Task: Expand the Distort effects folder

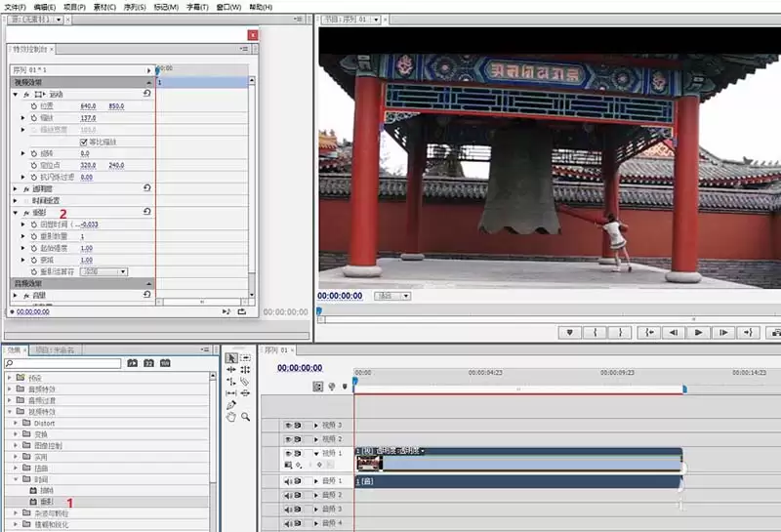Action: (16, 423)
